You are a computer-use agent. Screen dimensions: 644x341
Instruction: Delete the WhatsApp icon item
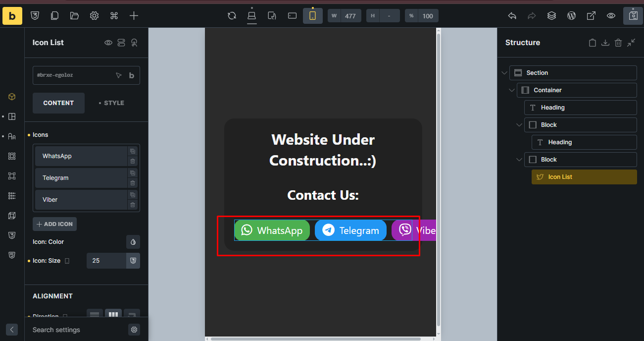pyautogui.click(x=133, y=161)
